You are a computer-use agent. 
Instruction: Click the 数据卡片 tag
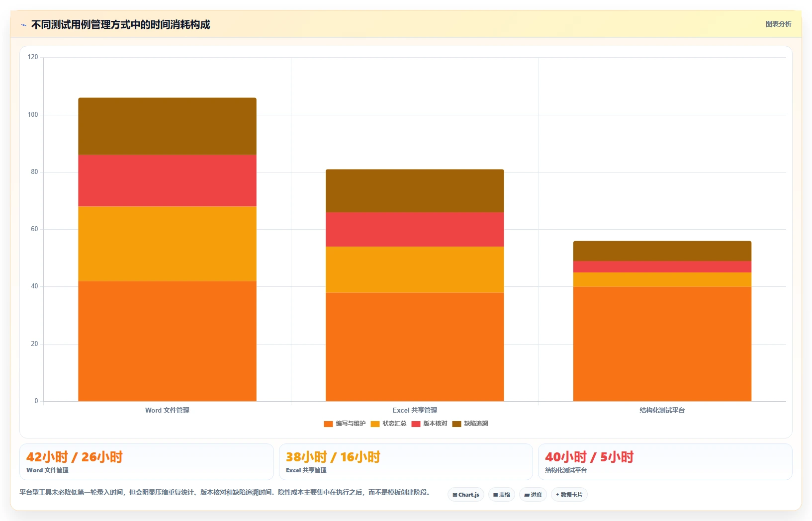coord(569,495)
